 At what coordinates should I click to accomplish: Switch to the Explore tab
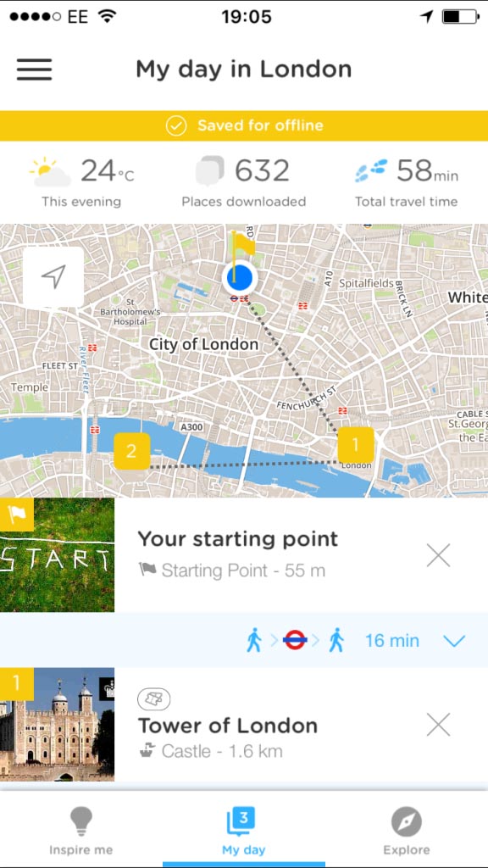click(406, 831)
